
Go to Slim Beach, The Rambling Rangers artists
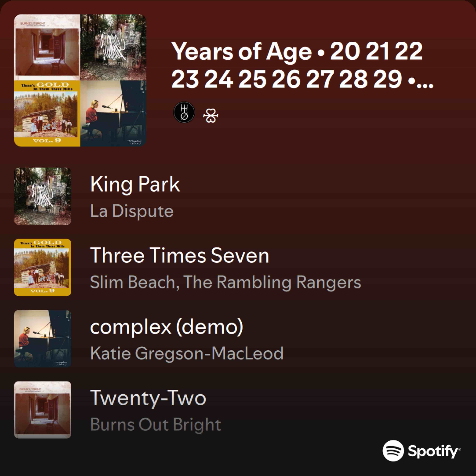pyautogui.click(x=225, y=282)
